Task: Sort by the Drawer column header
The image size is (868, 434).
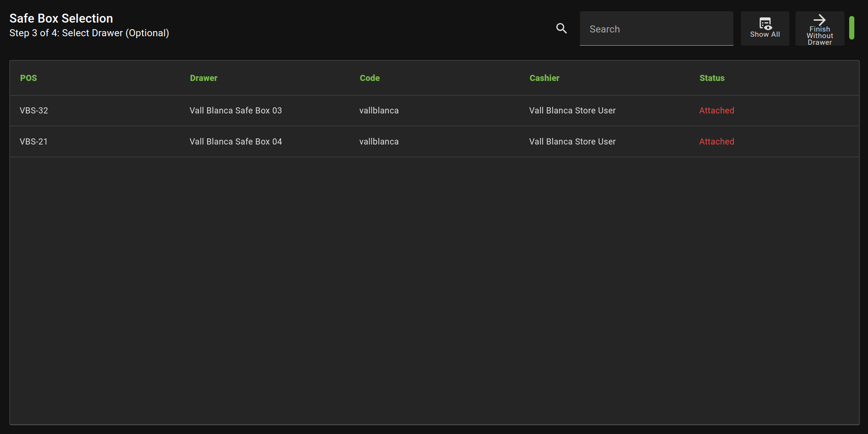Action: click(203, 78)
